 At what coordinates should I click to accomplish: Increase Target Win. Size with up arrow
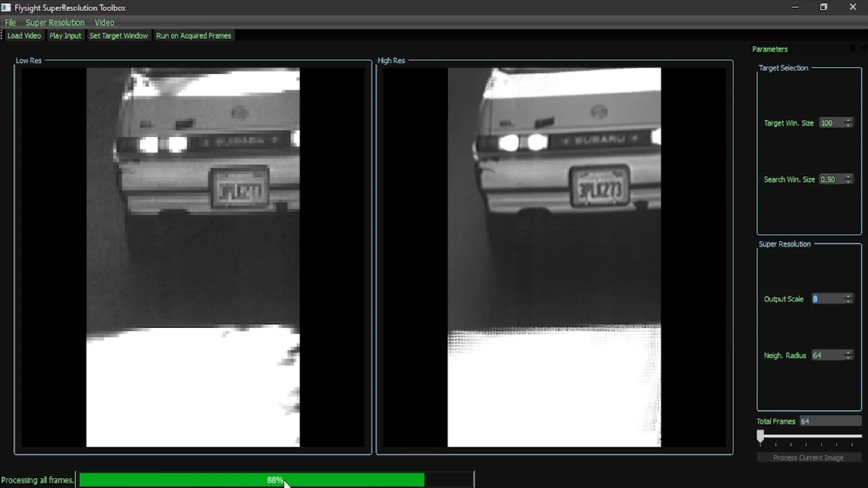[848, 120]
